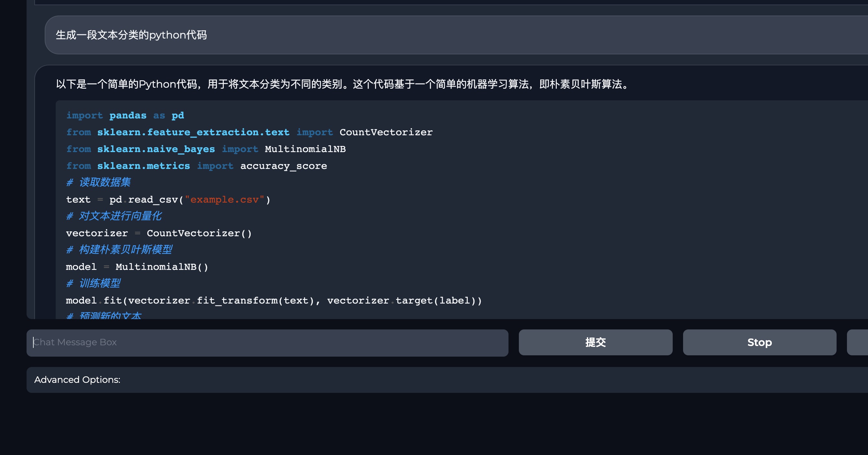Click the 提交 submit button
The width and height of the screenshot is (868, 455).
pyautogui.click(x=595, y=342)
